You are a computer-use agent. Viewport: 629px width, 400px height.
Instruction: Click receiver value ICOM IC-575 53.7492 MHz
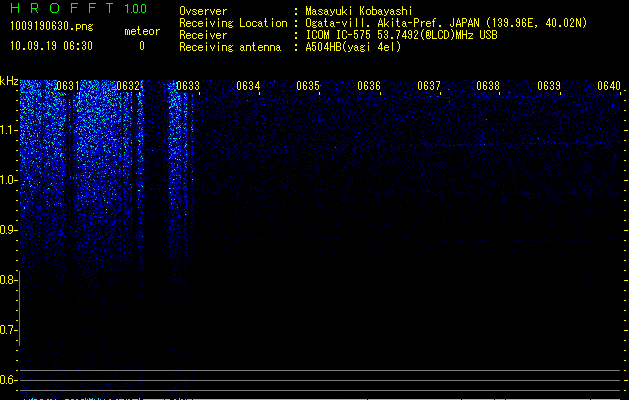(402, 35)
